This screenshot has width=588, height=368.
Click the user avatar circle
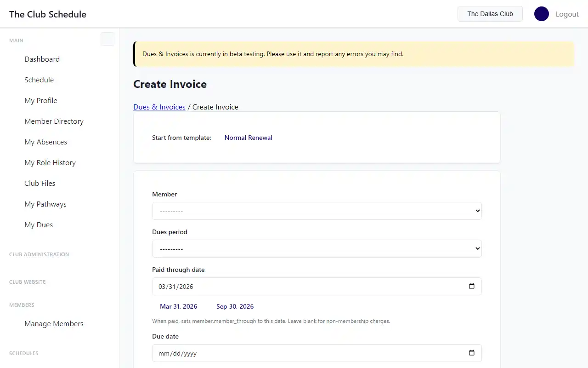(541, 14)
